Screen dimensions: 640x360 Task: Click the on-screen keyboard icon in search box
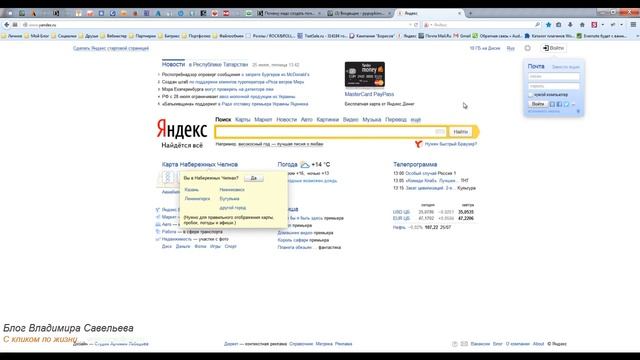tap(440, 132)
